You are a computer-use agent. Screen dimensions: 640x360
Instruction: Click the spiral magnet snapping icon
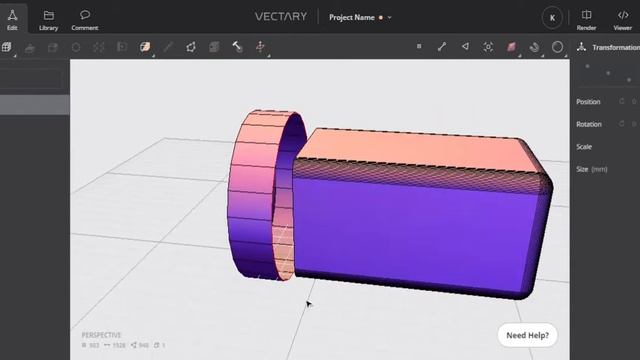point(534,47)
